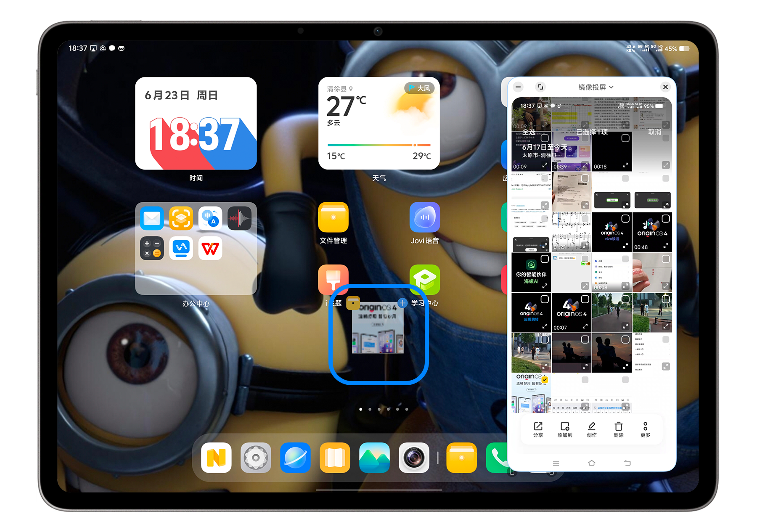This screenshot has width=757, height=532.
Task: Tap 更多 more options icon
Action: 646,429
